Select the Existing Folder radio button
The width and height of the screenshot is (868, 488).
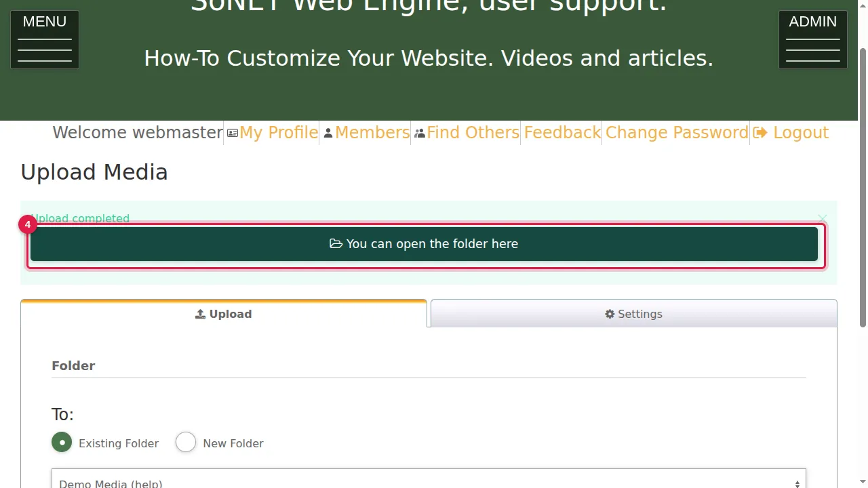click(x=62, y=443)
